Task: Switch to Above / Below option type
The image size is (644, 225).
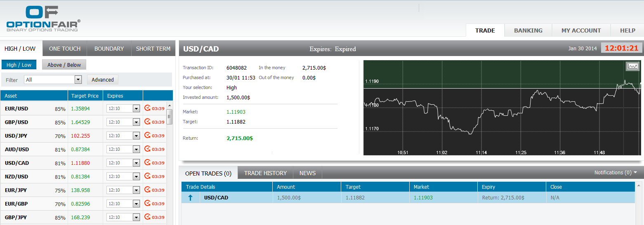Action: (64, 65)
